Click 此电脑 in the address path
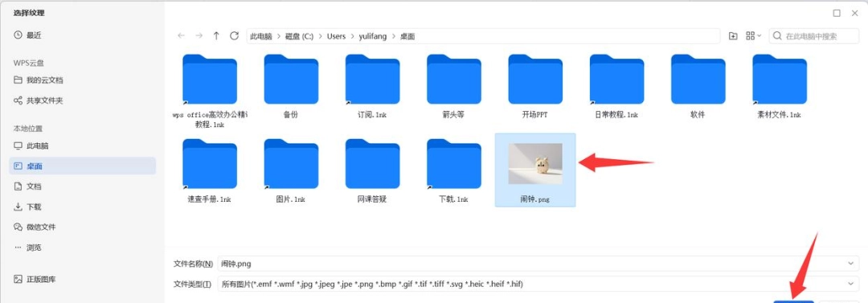Image resolution: width=868 pixels, height=303 pixels. 260,36
